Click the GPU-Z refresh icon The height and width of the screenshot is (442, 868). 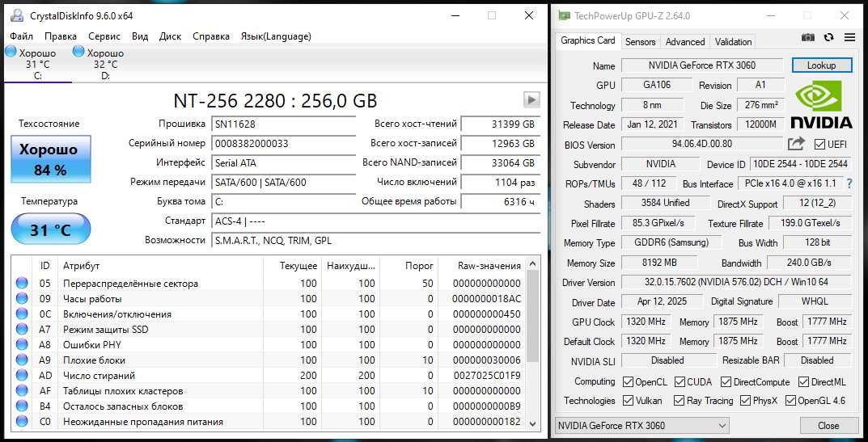point(828,38)
